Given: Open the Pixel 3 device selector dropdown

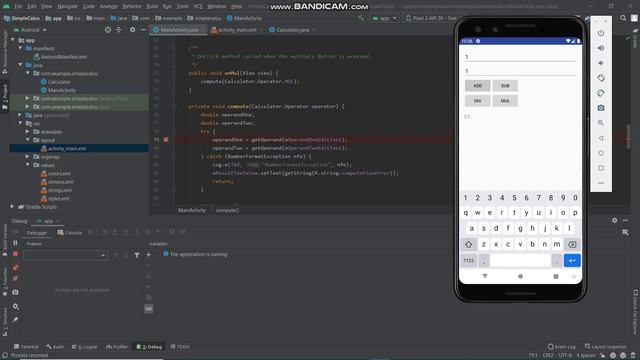Looking at the screenshot, I should point(433,18).
